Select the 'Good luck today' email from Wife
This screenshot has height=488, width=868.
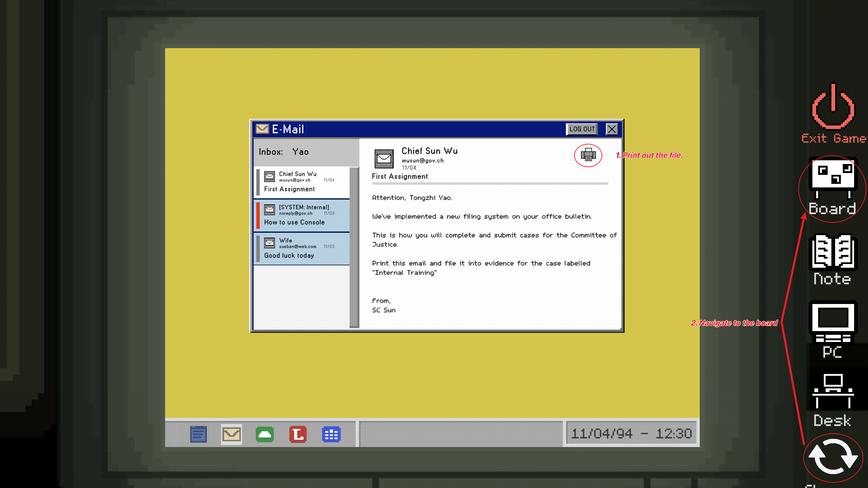coord(302,247)
